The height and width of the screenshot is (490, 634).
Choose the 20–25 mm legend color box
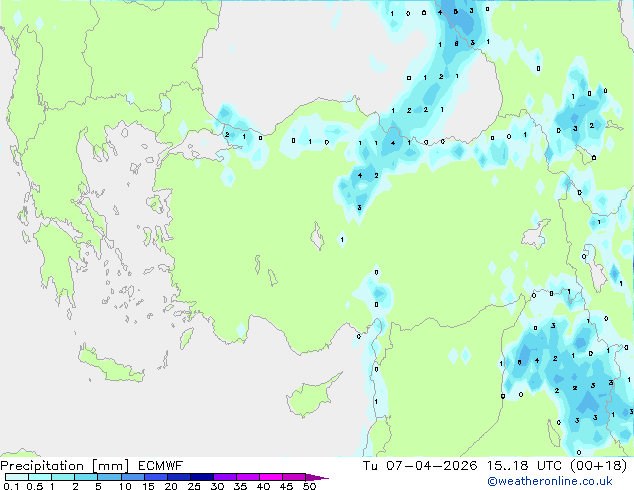click(x=178, y=477)
